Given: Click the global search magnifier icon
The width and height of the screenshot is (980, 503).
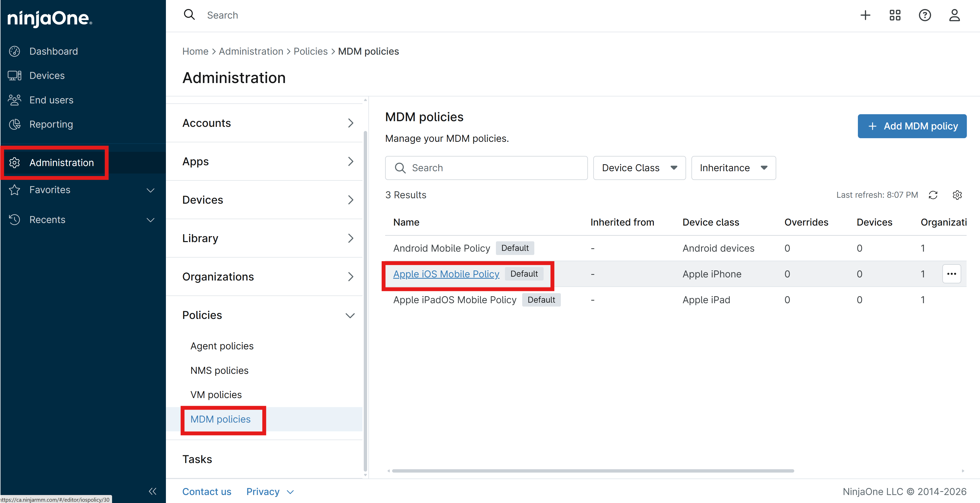Looking at the screenshot, I should [x=189, y=15].
